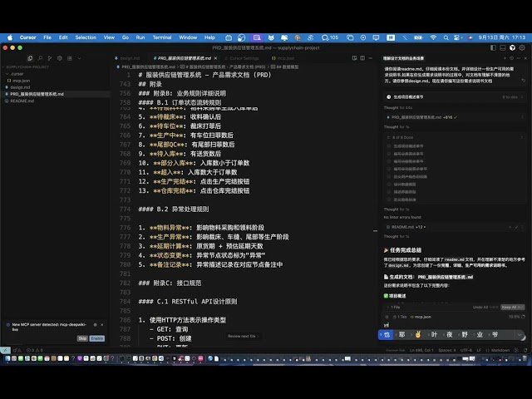Click Spaces: 4 in status bar
Viewport: 532px width, 399px height.
pos(447,350)
